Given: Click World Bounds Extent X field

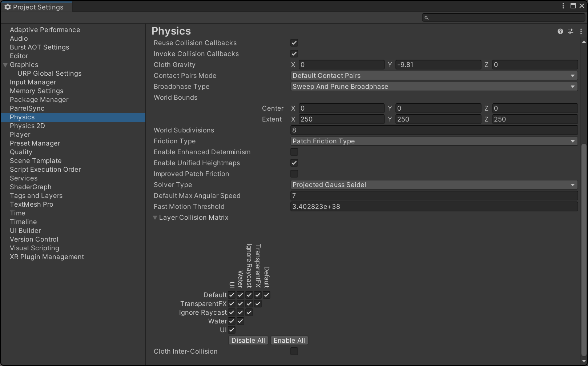Looking at the screenshot, I should point(342,119).
